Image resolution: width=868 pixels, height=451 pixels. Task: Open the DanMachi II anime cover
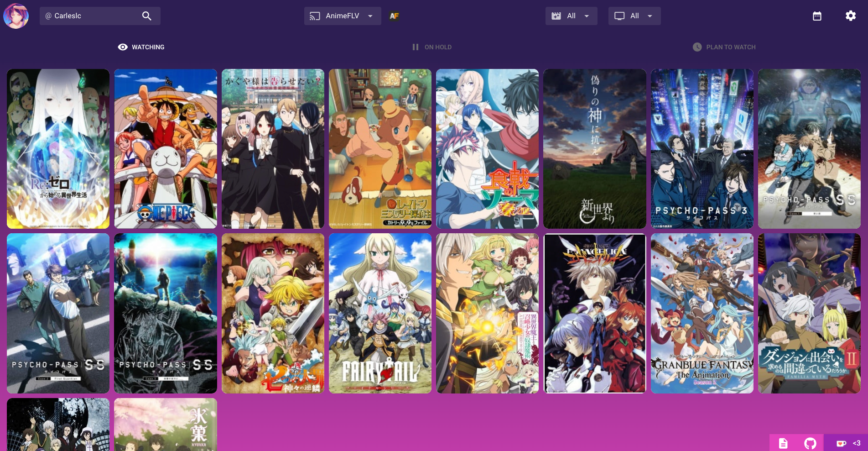click(809, 314)
